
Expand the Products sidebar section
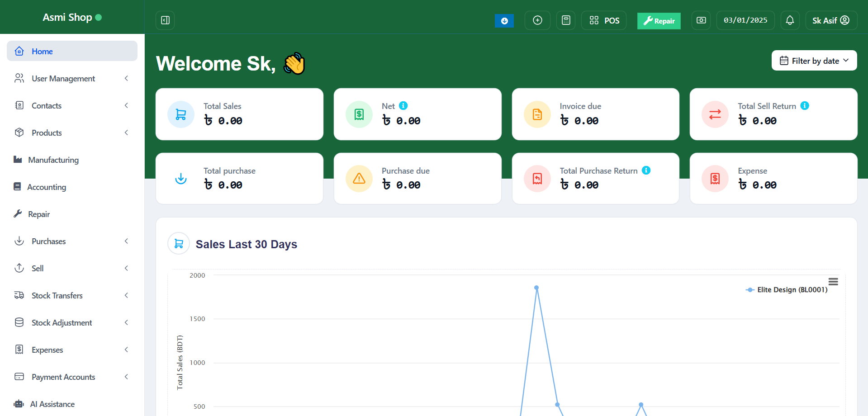pos(72,133)
